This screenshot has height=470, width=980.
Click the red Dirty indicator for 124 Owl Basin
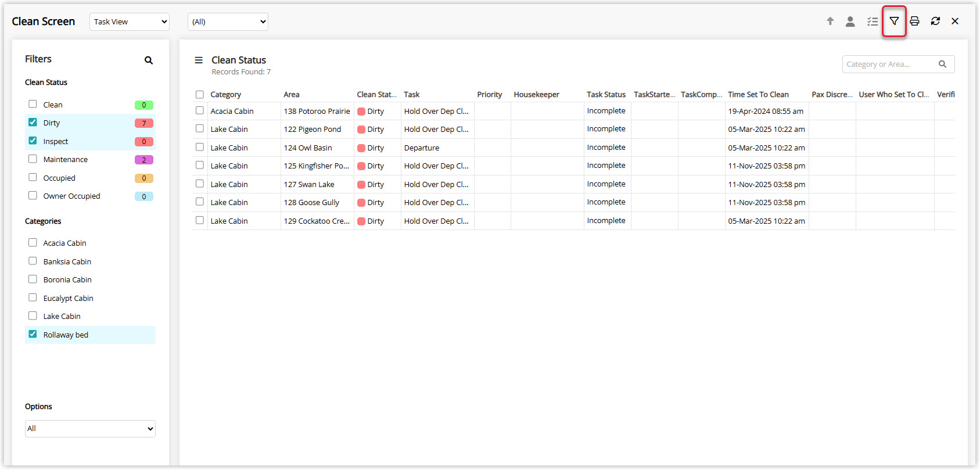[x=361, y=148]
